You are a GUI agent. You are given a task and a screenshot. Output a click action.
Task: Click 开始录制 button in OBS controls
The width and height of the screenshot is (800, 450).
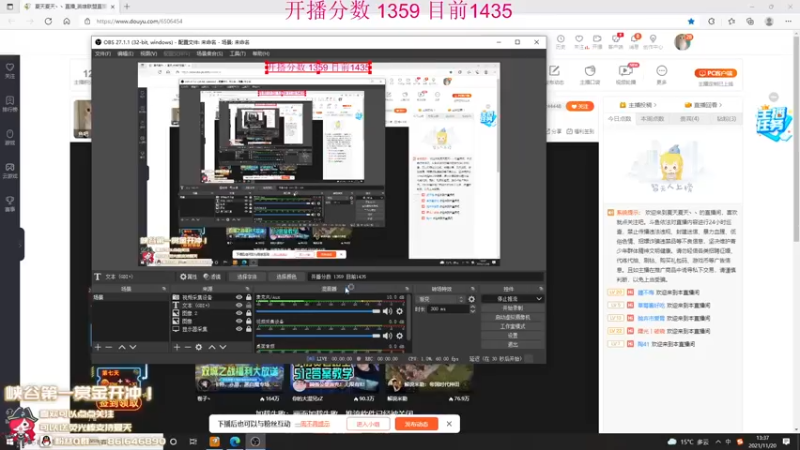[512, 308]
